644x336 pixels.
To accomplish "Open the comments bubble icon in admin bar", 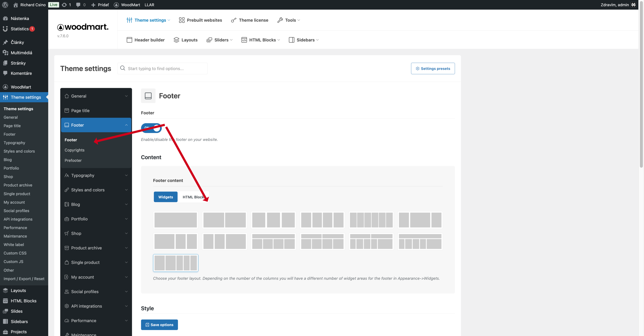I will [78, 5].
